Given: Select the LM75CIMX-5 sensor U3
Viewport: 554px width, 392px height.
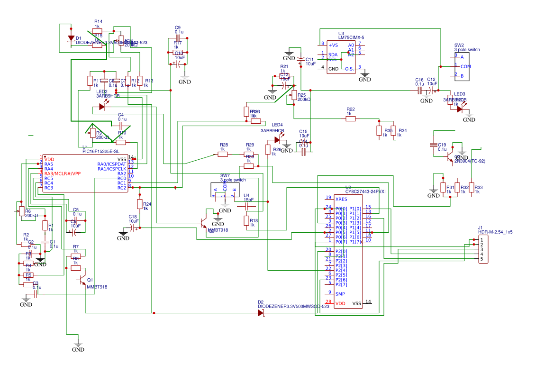Looking at the screenshot, I should (x=341, y=57).
